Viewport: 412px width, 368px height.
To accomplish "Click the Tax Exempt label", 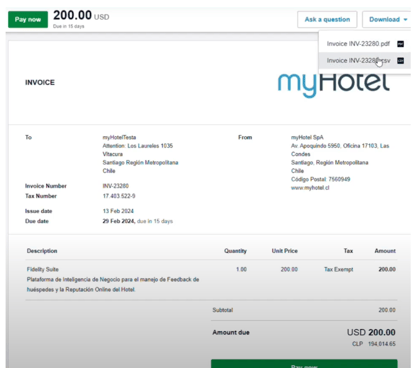I will click(339, 269).
